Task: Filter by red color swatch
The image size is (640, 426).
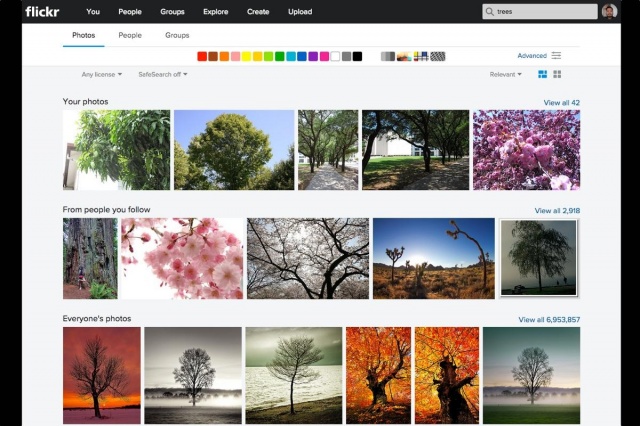Action: point(202,56)
